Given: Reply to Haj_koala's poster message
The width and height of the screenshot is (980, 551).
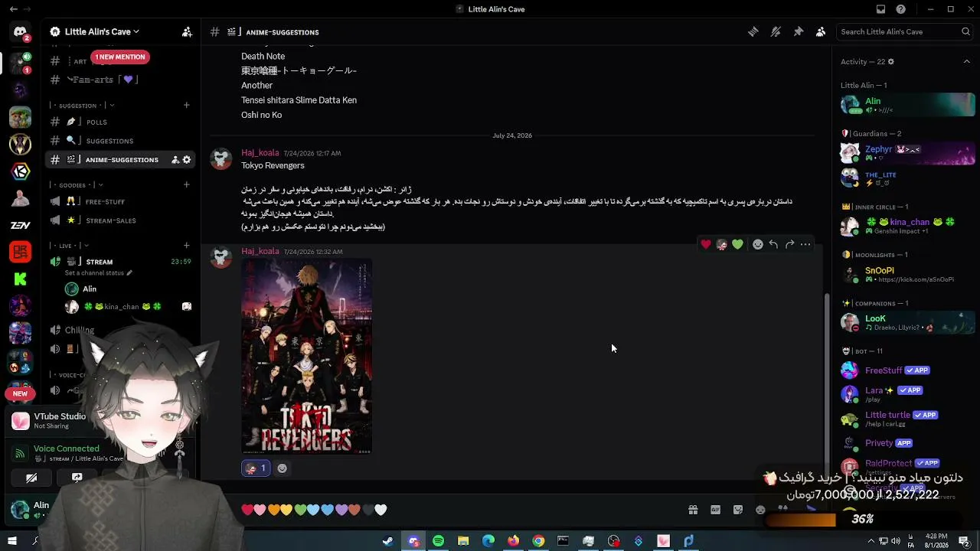Looking at the screenshot, I should [773, 244].
